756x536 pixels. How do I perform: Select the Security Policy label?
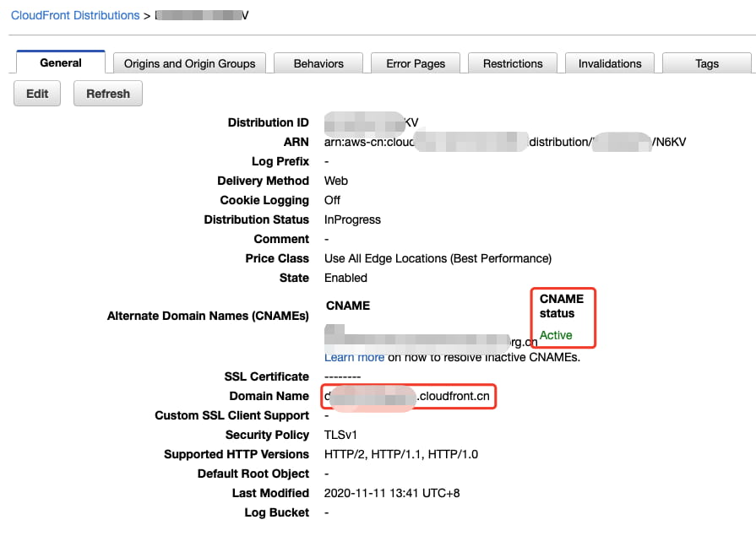[x=267, y=435]
